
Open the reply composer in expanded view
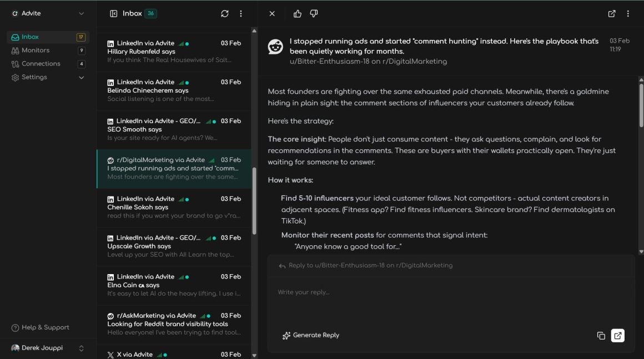[617, 335]
